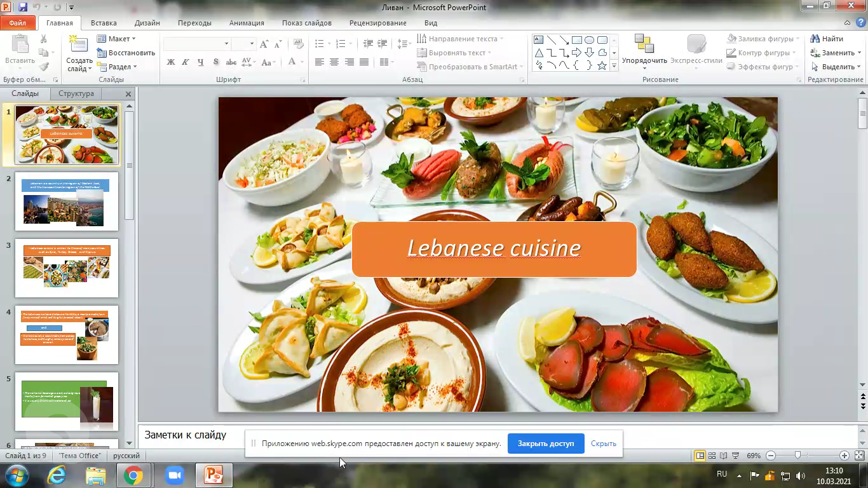Switch to the Вставка ribbon tab
The width and height of the screenshot is (868, 488).
(104, 23)
